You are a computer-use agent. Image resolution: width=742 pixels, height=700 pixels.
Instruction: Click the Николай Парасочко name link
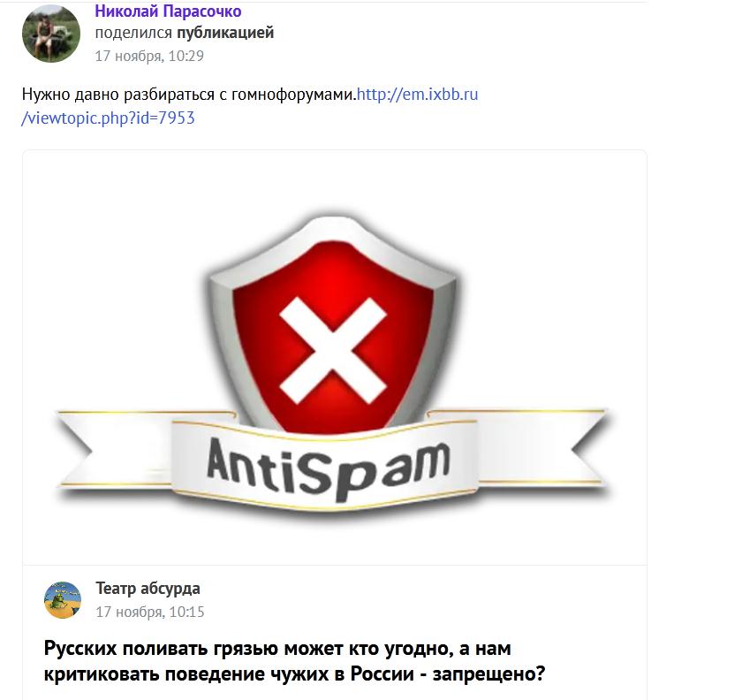coord(168,11)
